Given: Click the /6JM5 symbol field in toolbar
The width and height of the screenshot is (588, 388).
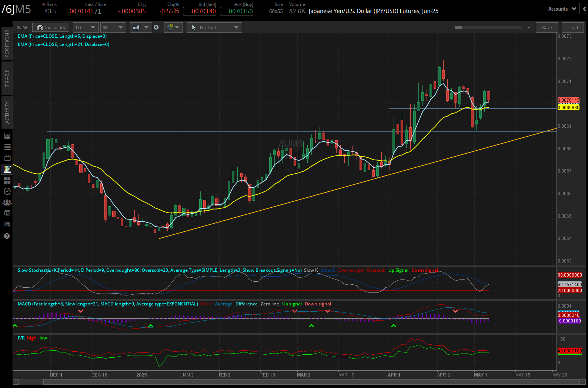Looking at the screenshot, I should tap(23, 27).
